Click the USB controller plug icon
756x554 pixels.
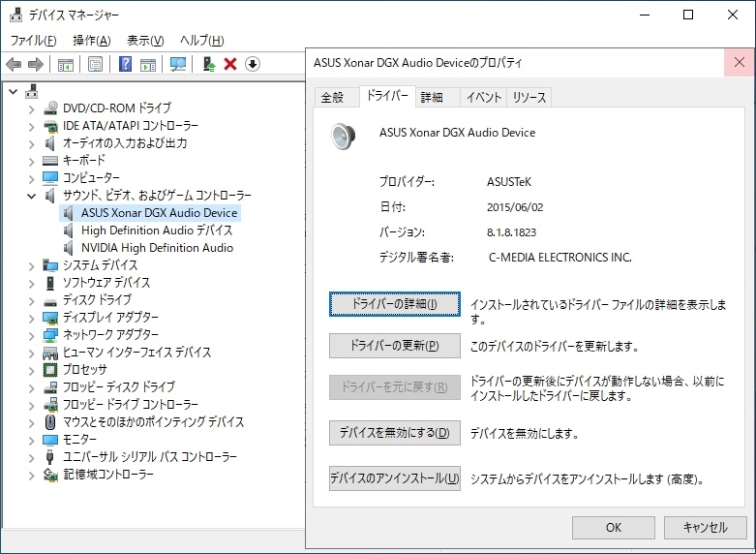pyautogui.click(x=50, y=457)
